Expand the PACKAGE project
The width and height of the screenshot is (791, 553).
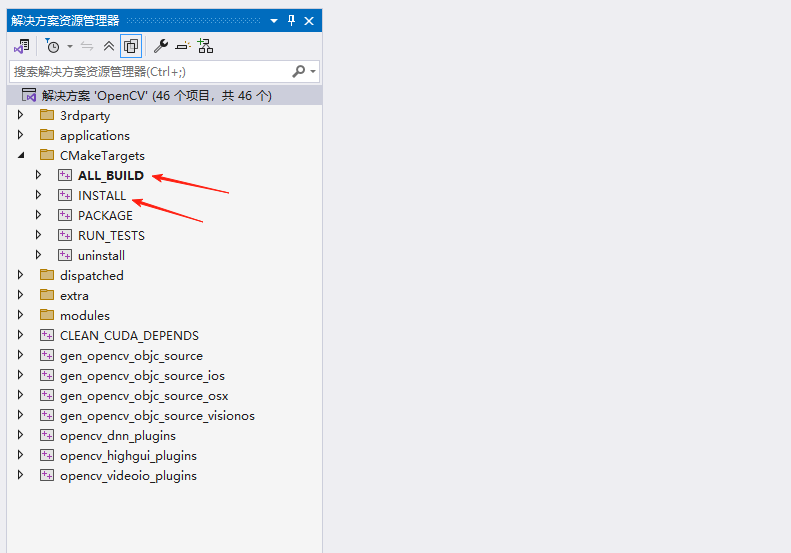(x=38, y=215)
